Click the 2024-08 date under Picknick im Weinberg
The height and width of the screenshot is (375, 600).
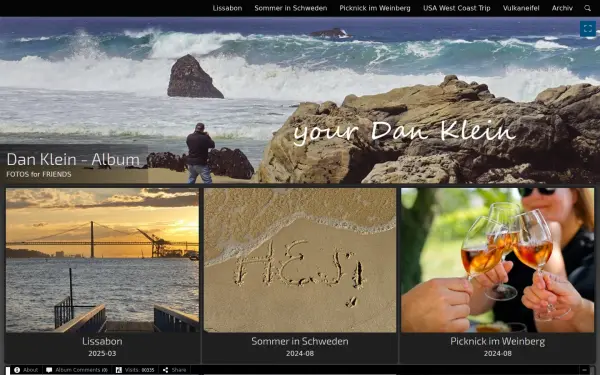pyautogui.click(x=497, y=354)
